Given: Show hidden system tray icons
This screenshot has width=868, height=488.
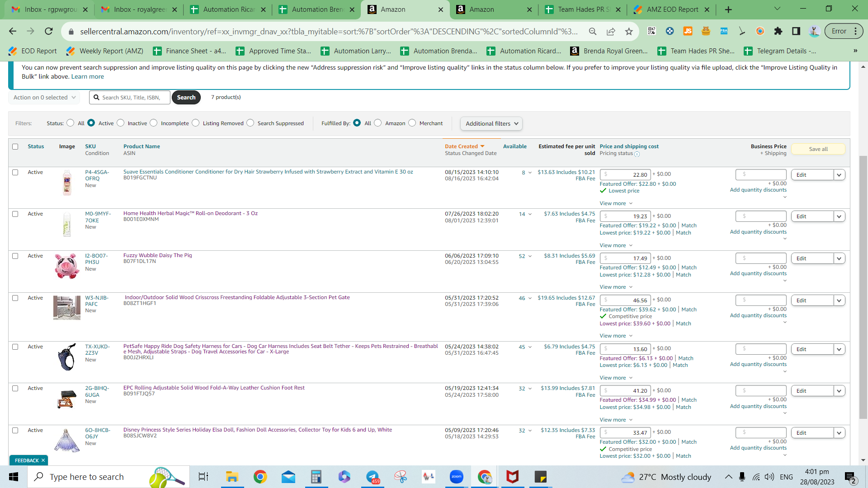Looking at the screenshot, I should [x=728, y=477].
